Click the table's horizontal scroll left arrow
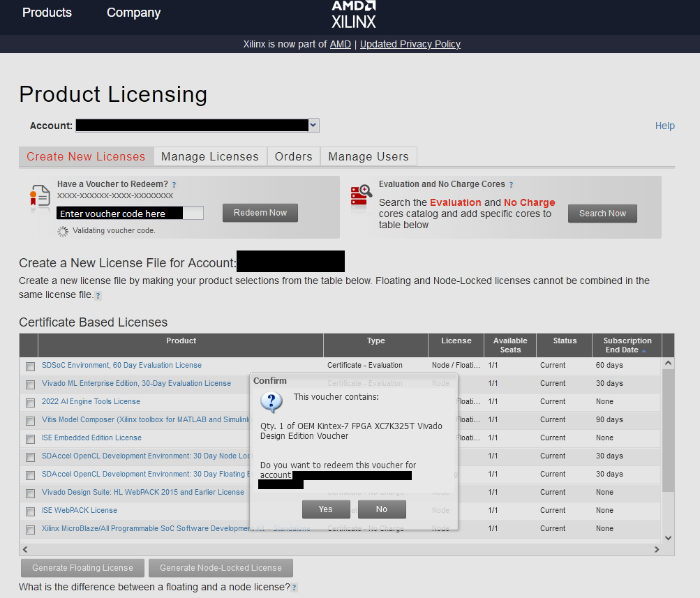700x598 pixels. (25, 549)
